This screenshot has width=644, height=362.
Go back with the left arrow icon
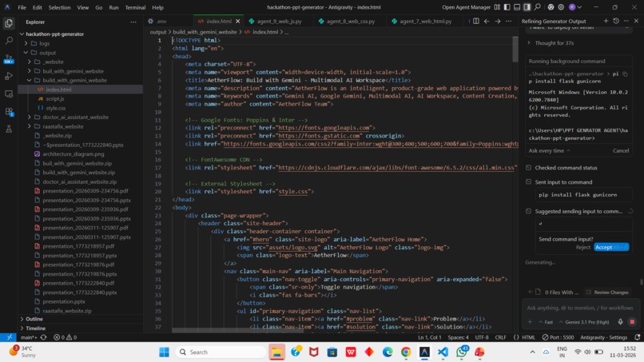click(487, 21)
